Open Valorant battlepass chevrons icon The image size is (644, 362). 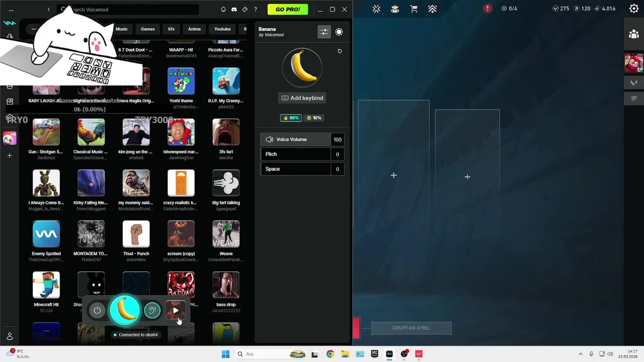coord(432,9)
